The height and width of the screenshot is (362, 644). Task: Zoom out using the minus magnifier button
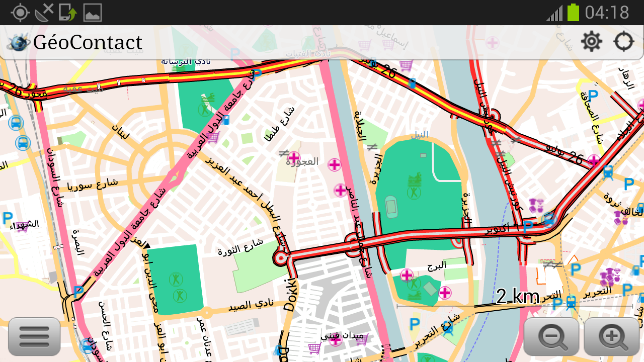point(551,337)
